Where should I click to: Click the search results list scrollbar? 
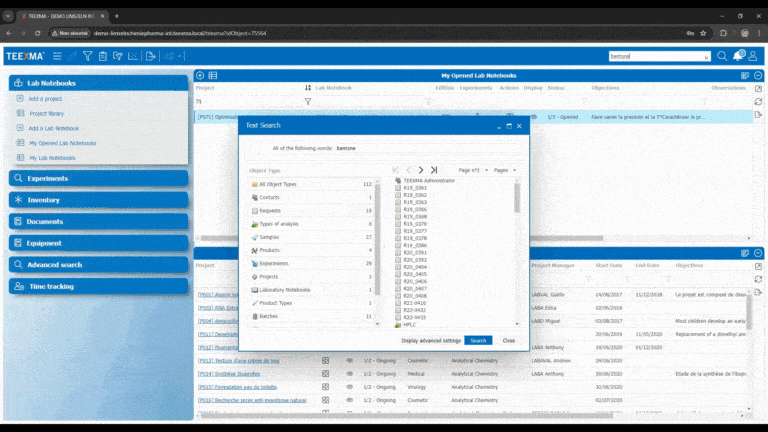pyautogui.click(x=517, y=198)
